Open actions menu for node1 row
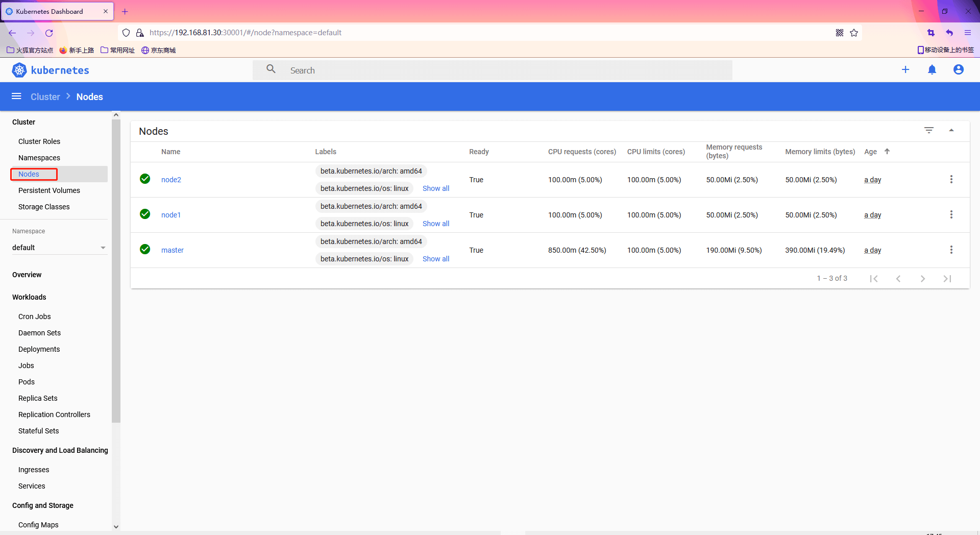The width and height of the screenshot is (980, 535). click(951, 214)
